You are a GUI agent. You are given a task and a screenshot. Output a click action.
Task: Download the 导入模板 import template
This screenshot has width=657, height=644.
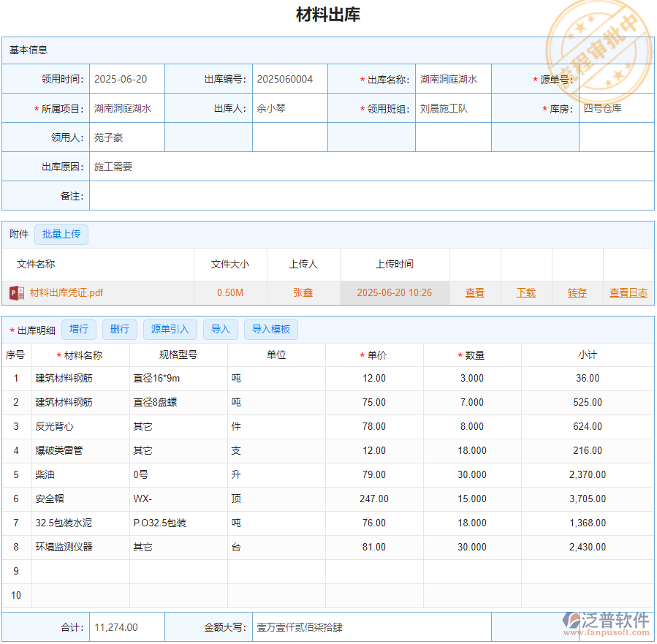[x=272, y=329]
